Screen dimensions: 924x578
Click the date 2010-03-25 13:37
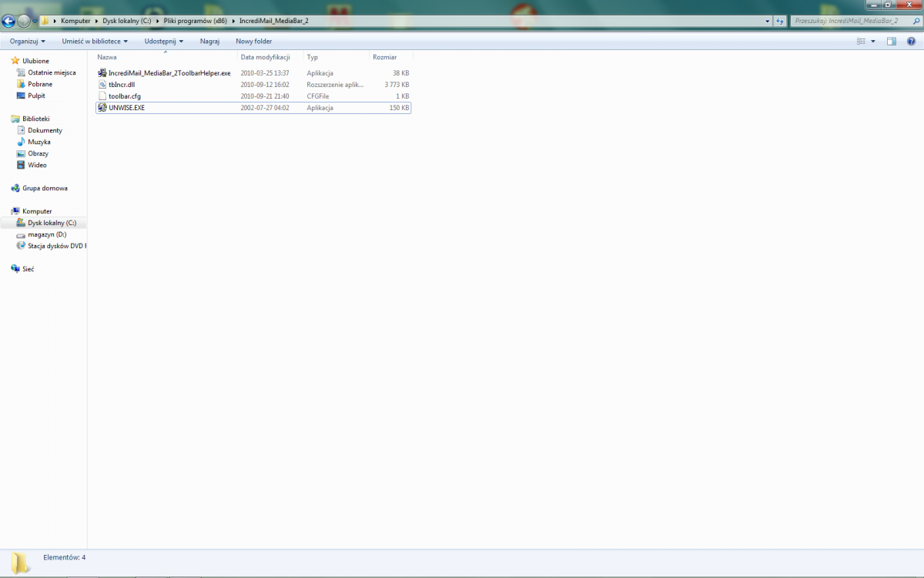(x=265, y=73)
